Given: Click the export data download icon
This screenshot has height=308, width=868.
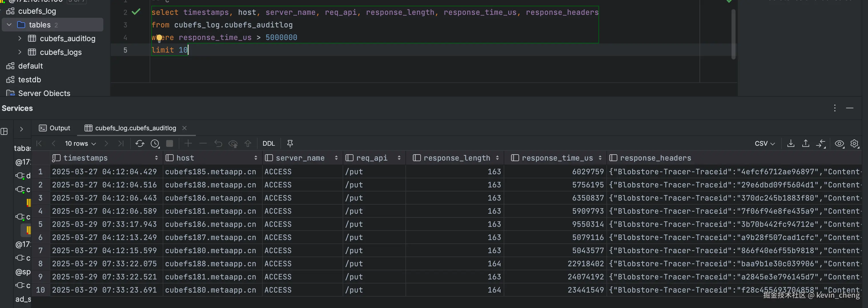Looking at the screenshot, I should pos(791,144).
